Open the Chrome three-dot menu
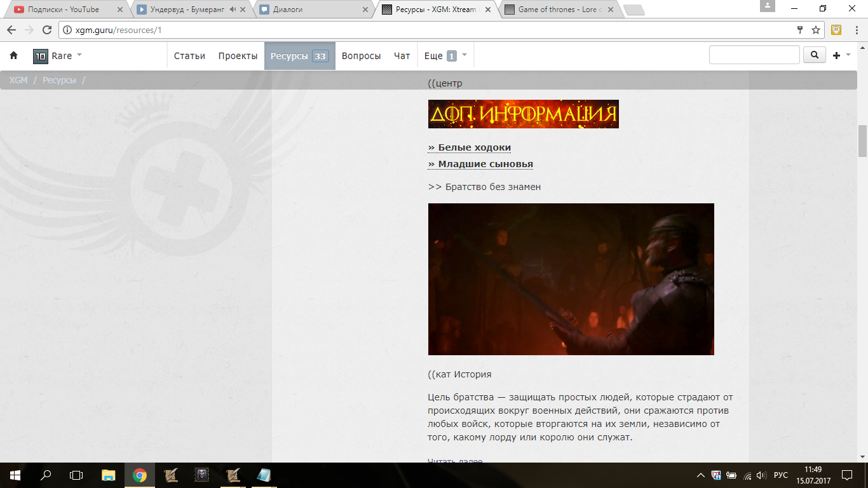This screenshot has width=868, height=488. point(856,30)
